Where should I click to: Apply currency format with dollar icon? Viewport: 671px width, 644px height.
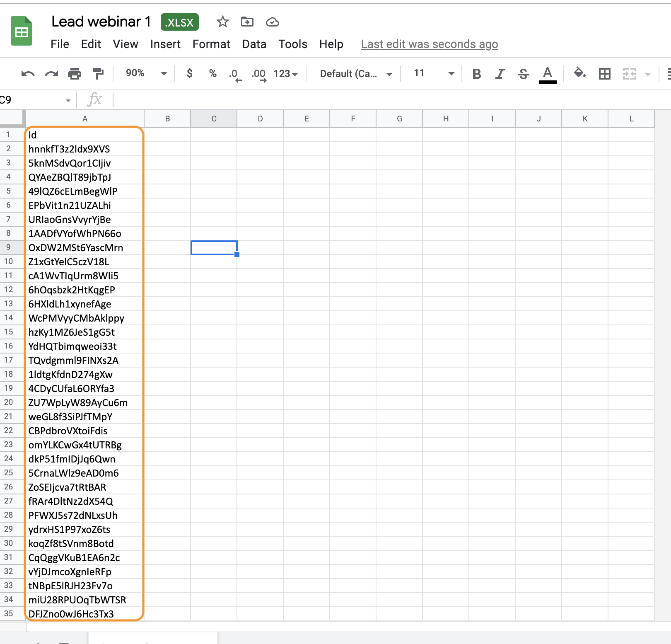point(190,74)
